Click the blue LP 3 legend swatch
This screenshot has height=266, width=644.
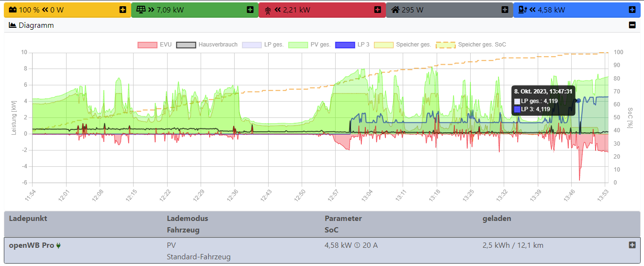pos(345,45)
